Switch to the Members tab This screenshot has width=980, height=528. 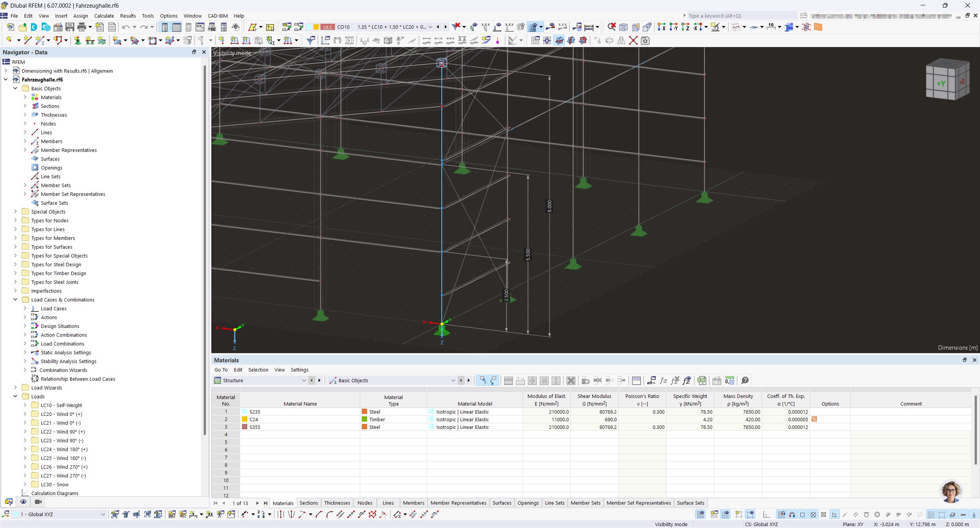(413, 503)
